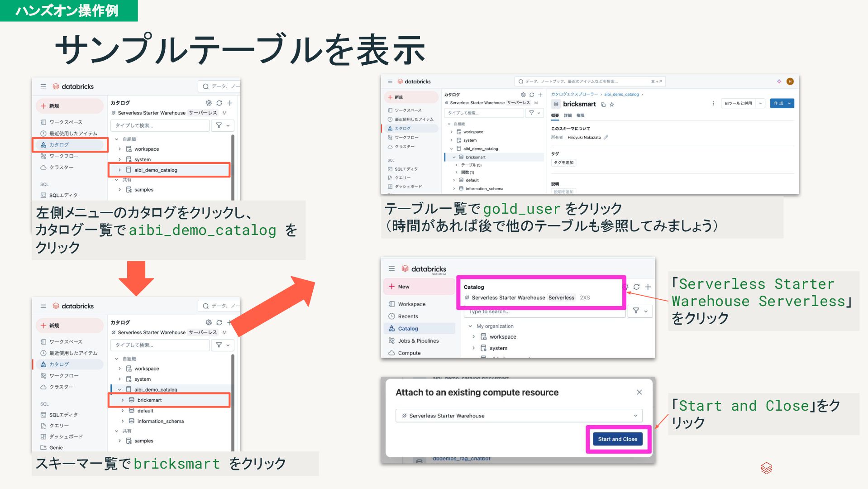Select カタログ in top-left screenshot sidebar
This screenshot has height=489, width=868.
point(70,145)
